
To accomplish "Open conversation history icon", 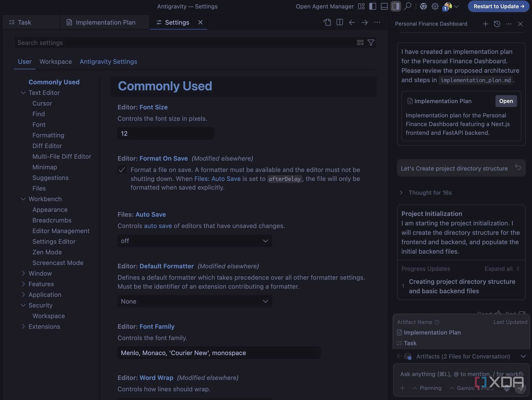I will tap(497, 24).
